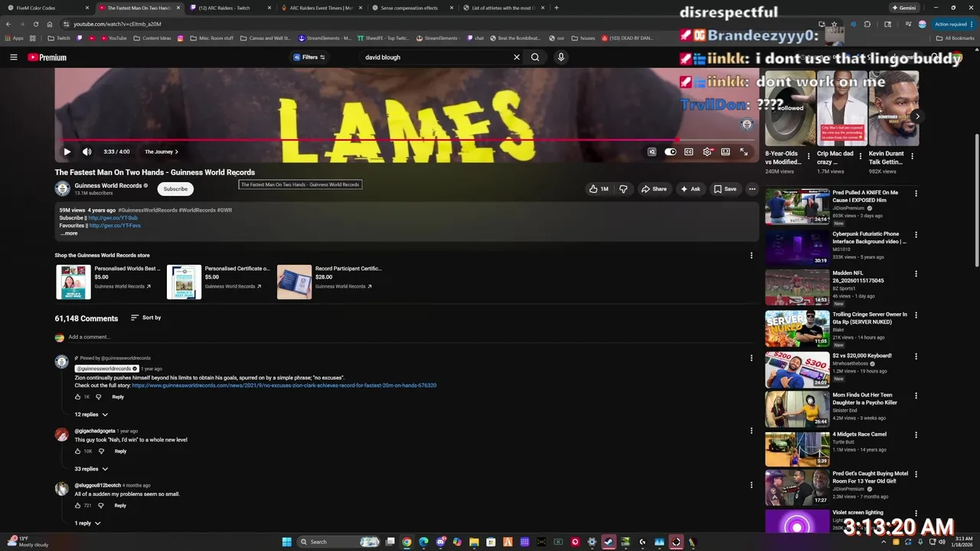Like the video with thumbs up
Image resolution: width=980 pixels, height=551 pixels.
coord(599,189)
